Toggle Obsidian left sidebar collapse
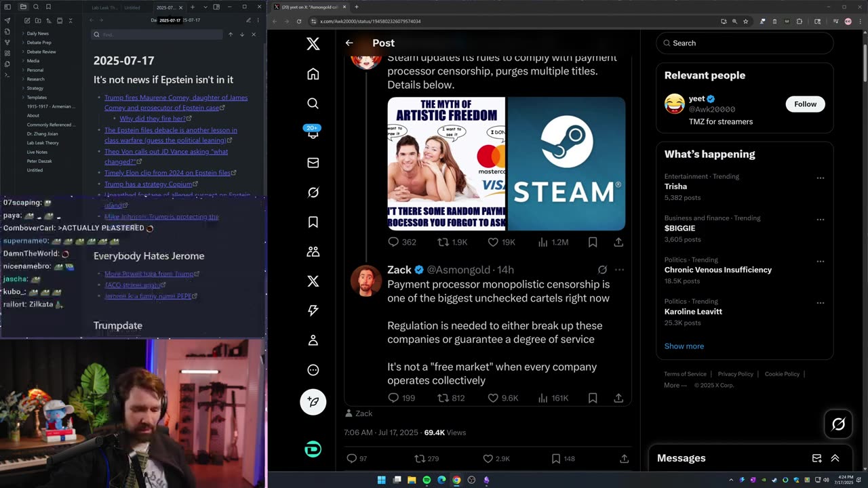Image resolution: width=868 pixels, height=488 pixels. (x=7, y=7)
